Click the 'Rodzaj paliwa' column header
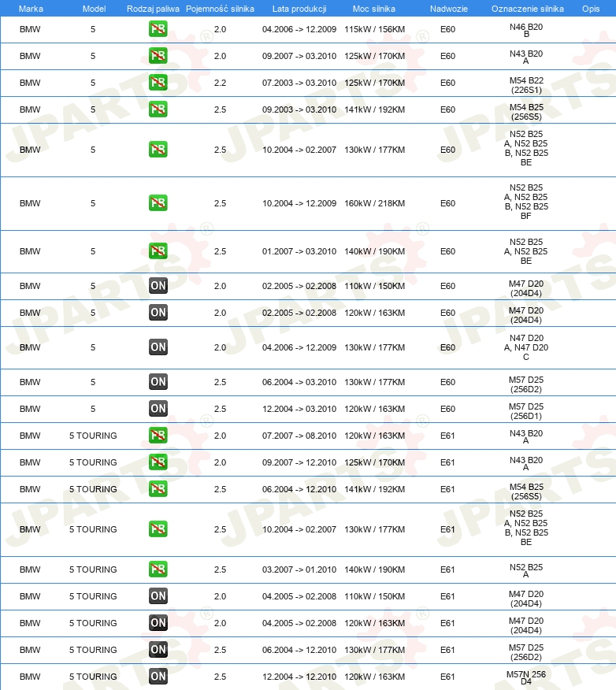Image resolution: width=616 pixels, height=690 pixels. coord(153,9)
